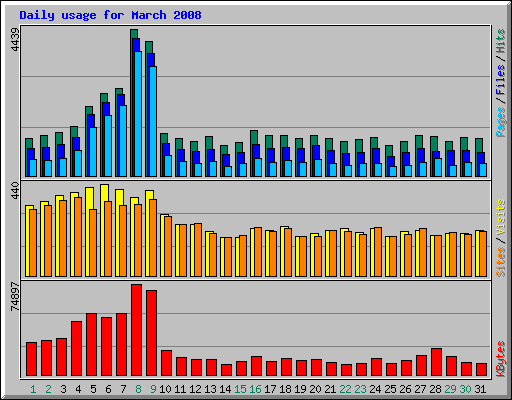Click the blue 'Files' legend label
Image resolution: width=512 pixels, height=400 pixels.
coord(501,79)
